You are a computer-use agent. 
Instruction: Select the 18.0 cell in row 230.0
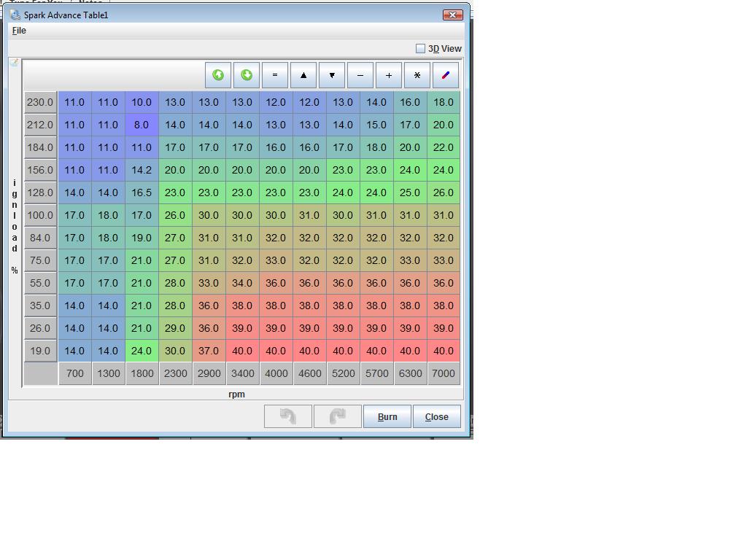(x=444, y=102)
